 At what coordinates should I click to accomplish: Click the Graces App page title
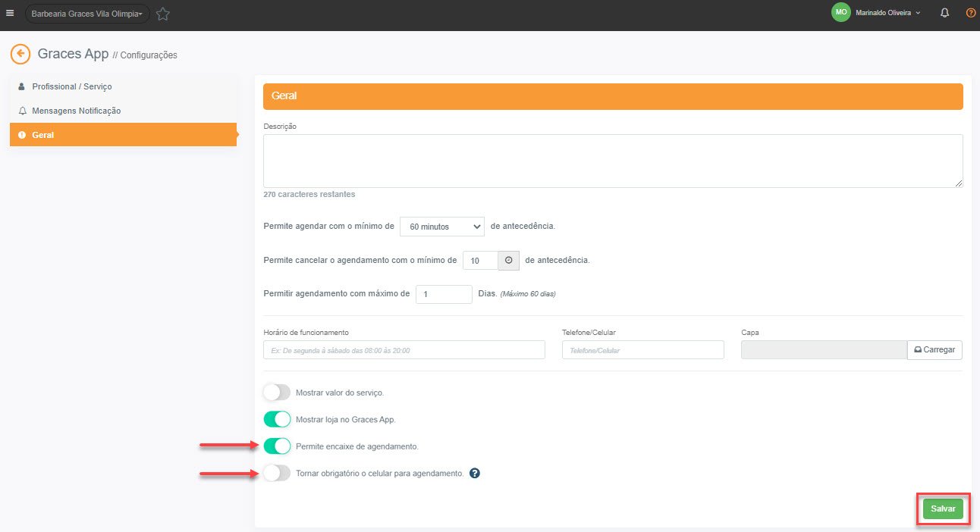pyautogui.click(x=74, y=54)
